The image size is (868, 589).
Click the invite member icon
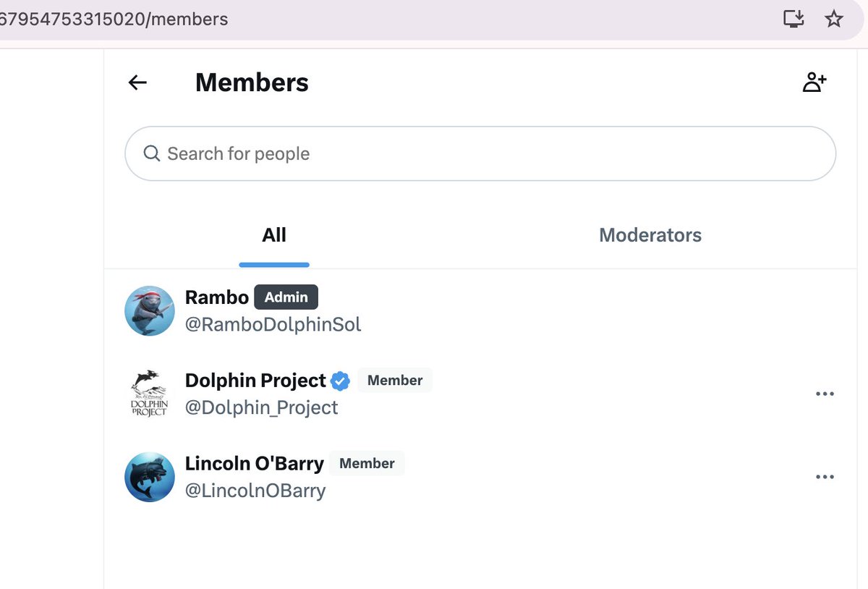tap(814, 82)
